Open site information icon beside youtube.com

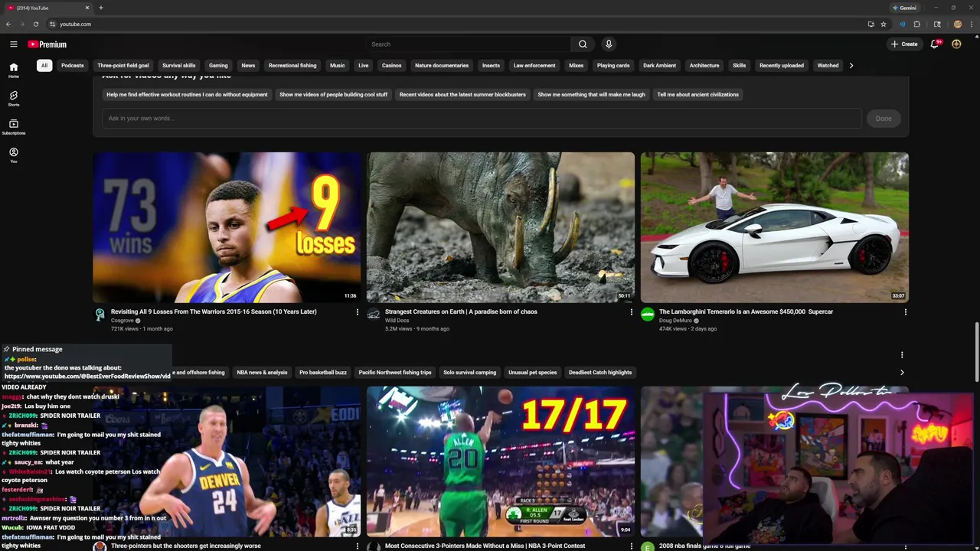[x=52, y=24]
